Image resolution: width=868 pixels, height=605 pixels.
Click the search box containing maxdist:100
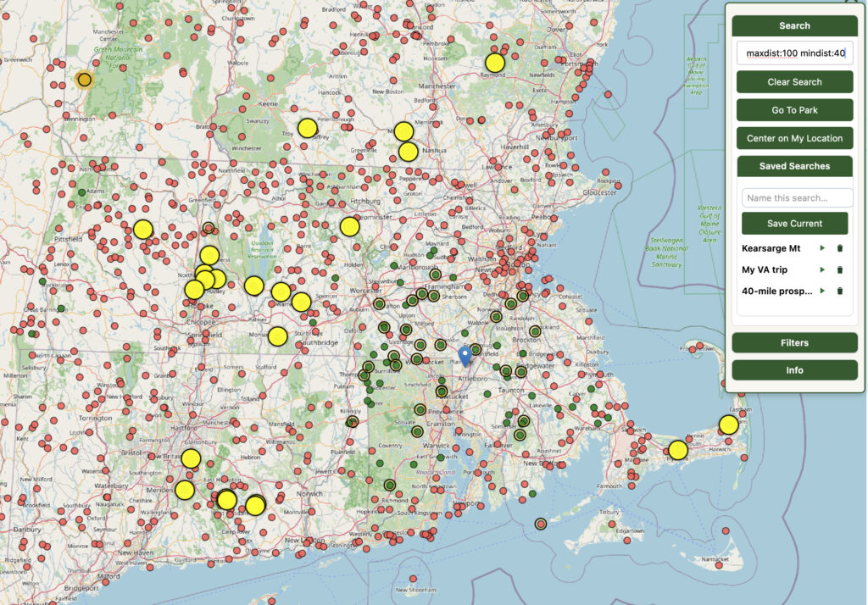click(x=794, y=53)
